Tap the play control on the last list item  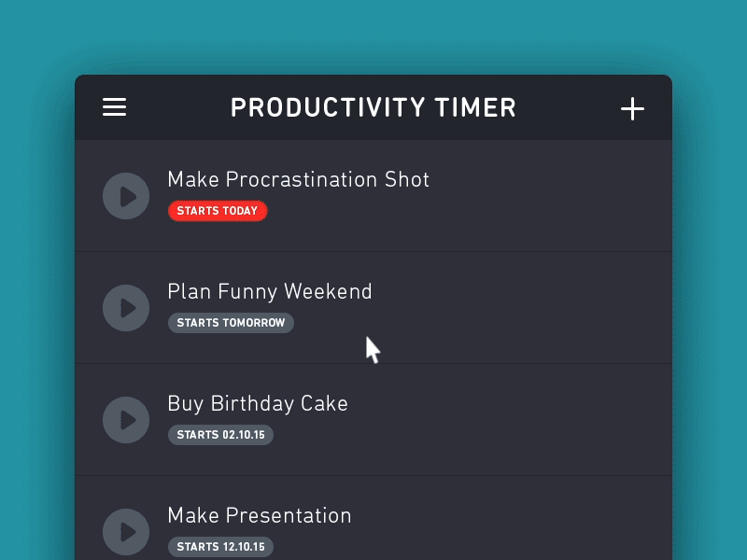click(x=126, y=532)
